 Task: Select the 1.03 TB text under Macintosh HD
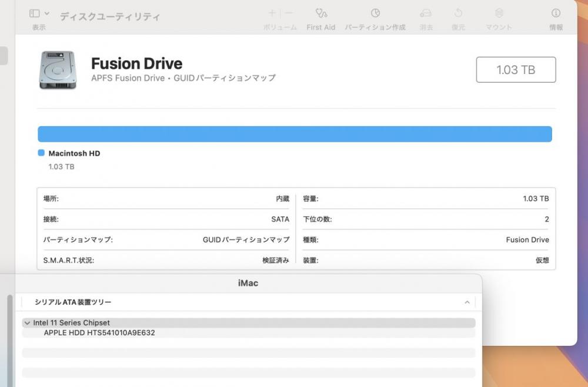click(x=62, y=167)
